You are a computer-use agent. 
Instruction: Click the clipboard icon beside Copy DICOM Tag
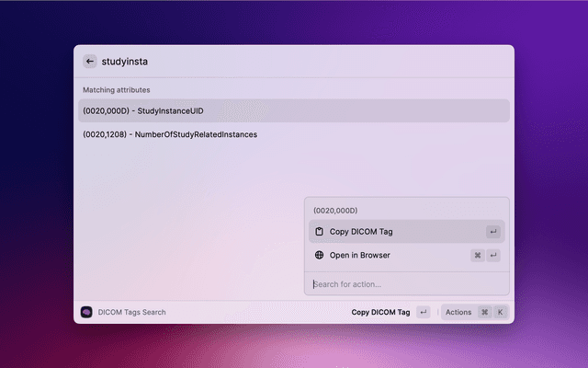[319, 232]
